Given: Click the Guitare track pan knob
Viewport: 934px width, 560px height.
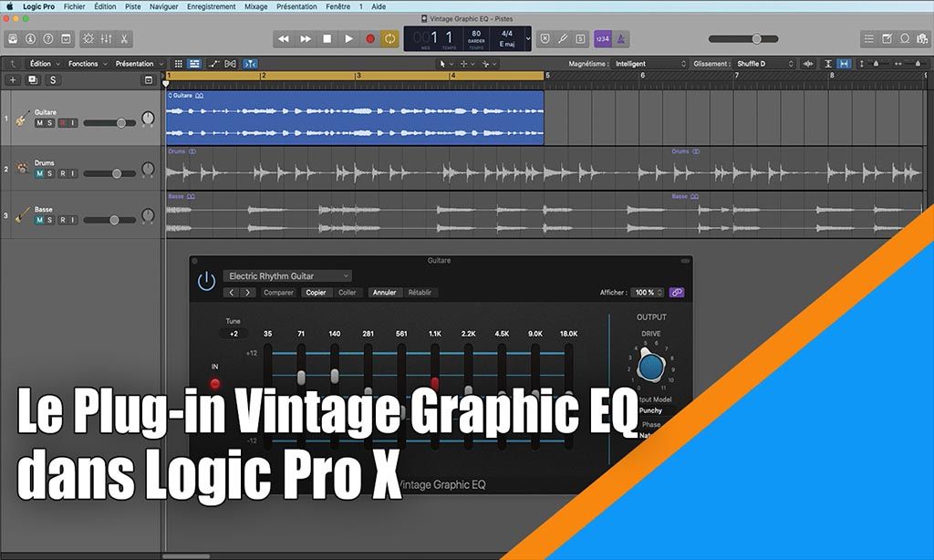Looking at the screenshot, I should (148, 119).
